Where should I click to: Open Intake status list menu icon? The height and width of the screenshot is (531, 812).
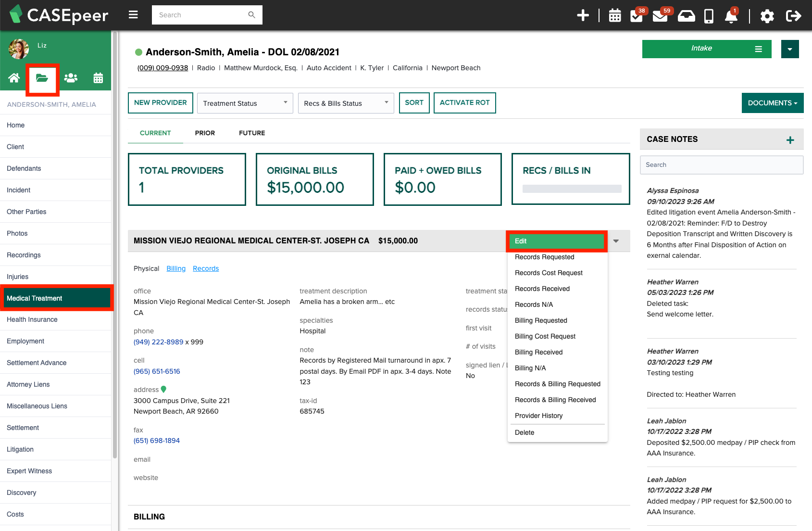coord(758,49)
